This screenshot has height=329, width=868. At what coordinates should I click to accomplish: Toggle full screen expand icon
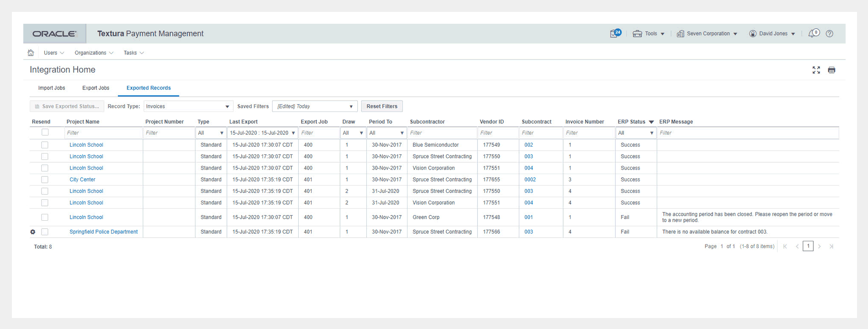point(816,70)
